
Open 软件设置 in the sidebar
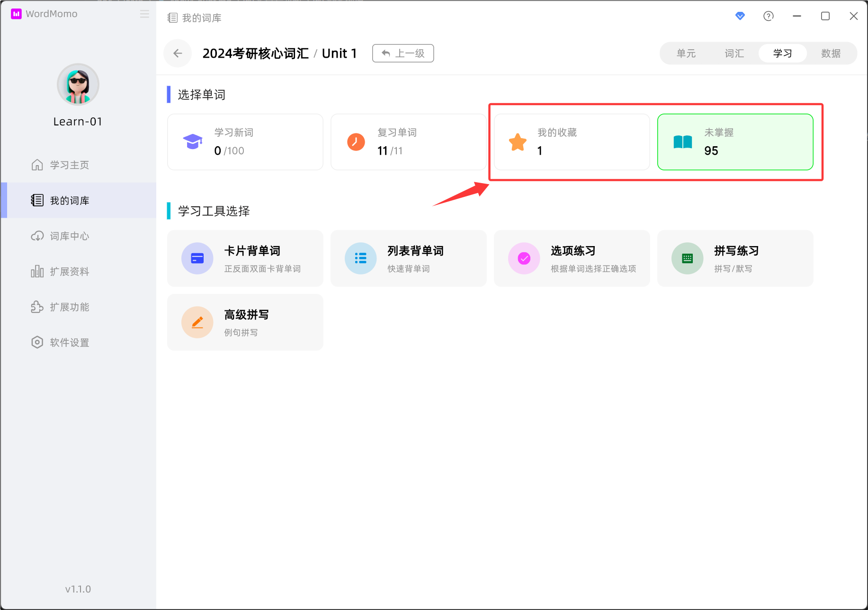click(70, 343)
